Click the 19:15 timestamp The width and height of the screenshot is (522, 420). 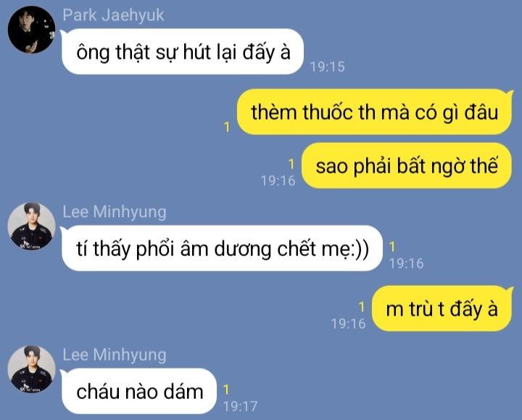tap(328, 67)
